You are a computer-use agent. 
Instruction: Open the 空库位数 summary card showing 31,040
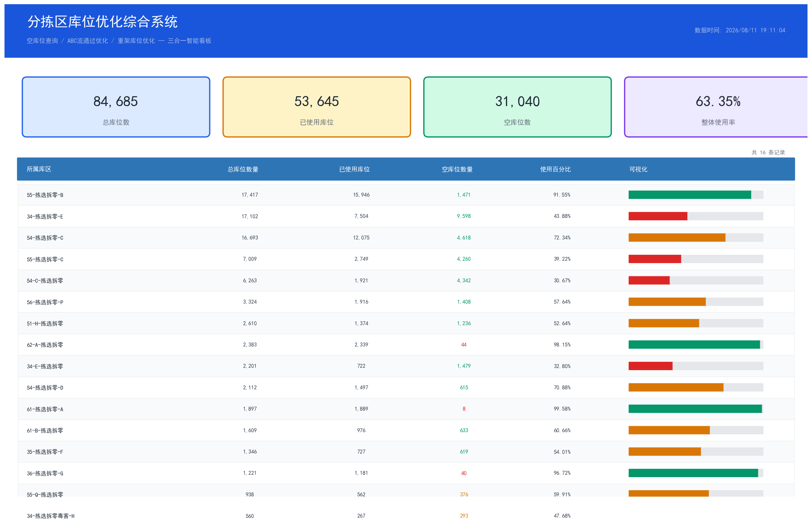[x=517, y=107]
